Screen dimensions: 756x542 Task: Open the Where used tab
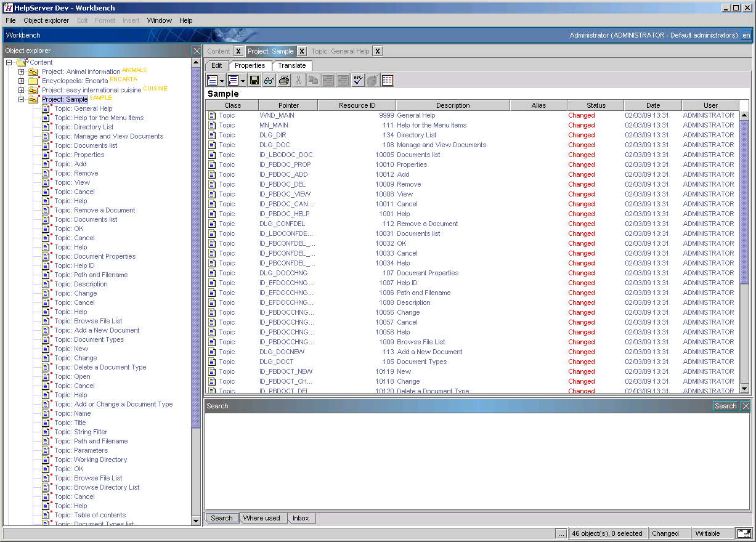[261, 518]
